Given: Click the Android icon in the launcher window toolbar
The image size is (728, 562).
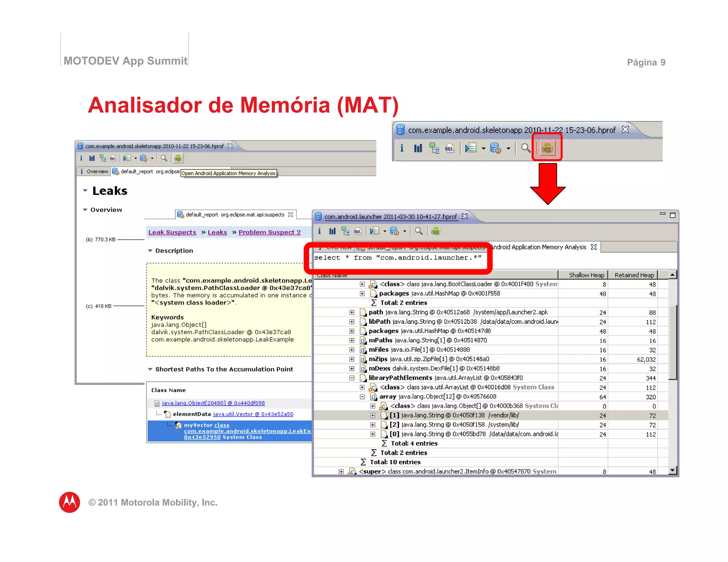Looking at the screenshot, I should pyautogui.click(x=436, y=231).
